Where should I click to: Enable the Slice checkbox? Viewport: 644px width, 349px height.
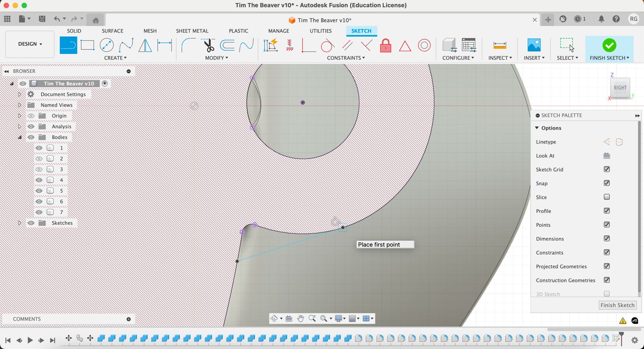click(607, 197)
